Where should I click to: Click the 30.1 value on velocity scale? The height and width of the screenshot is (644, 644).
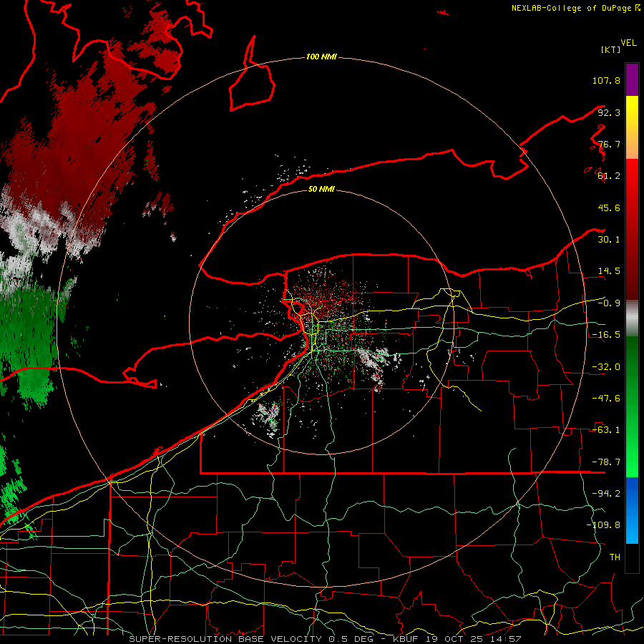[x=609, y=240]
